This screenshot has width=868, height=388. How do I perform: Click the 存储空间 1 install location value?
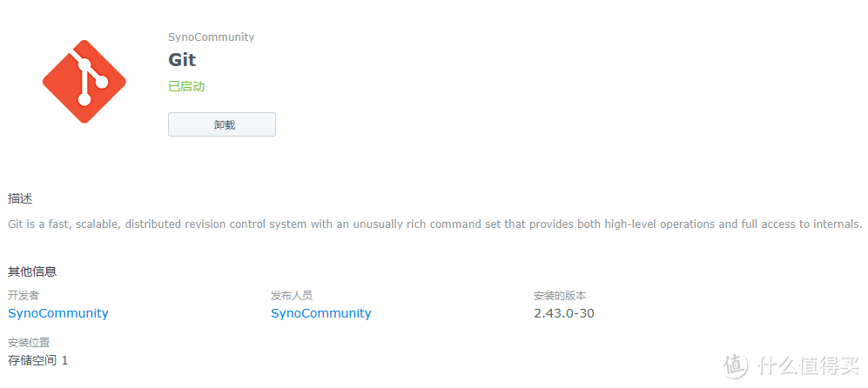[x=38, y=360]
